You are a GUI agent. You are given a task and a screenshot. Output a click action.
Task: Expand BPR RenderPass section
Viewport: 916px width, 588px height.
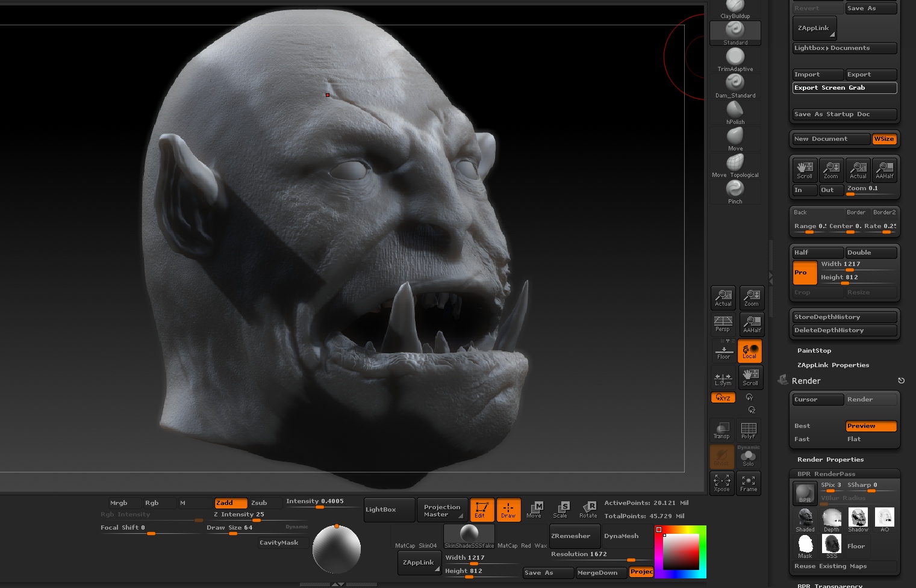point(826,474)
